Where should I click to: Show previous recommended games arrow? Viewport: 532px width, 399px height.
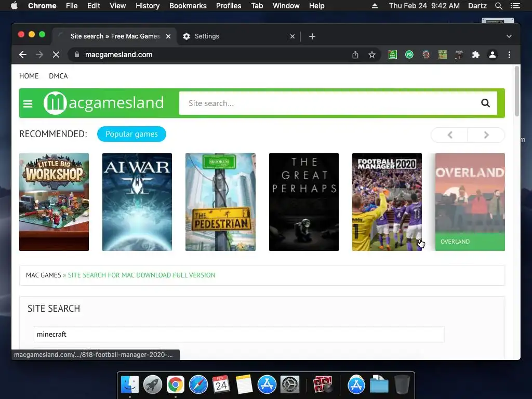tap(449, 135)
